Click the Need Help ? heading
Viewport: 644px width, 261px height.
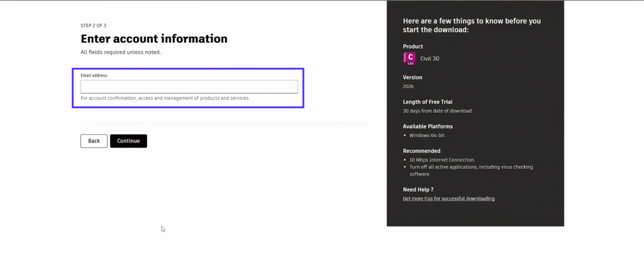tap(418, 189)
